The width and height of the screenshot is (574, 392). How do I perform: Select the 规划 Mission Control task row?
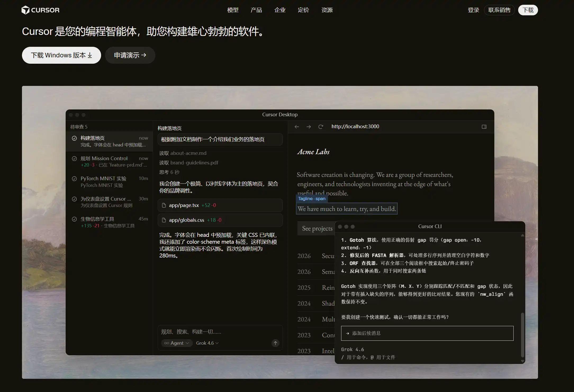(x=110, y=162)
